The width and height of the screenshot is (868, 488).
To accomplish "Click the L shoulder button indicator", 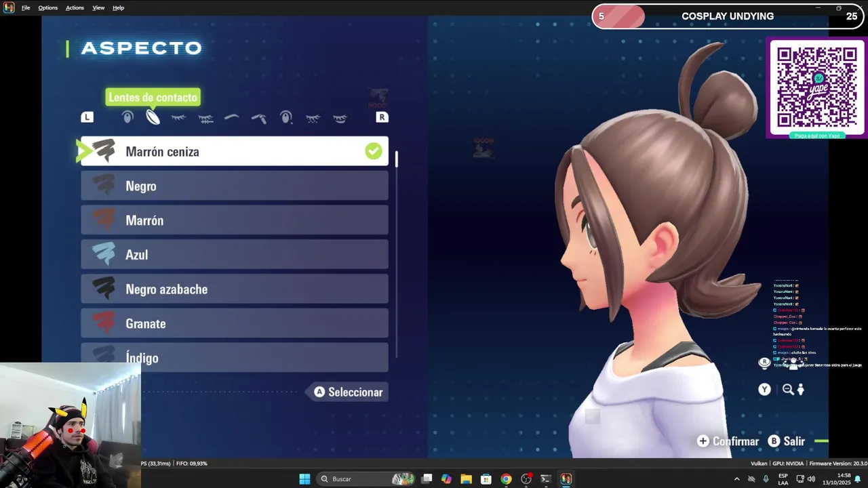I will click(87, 117).
